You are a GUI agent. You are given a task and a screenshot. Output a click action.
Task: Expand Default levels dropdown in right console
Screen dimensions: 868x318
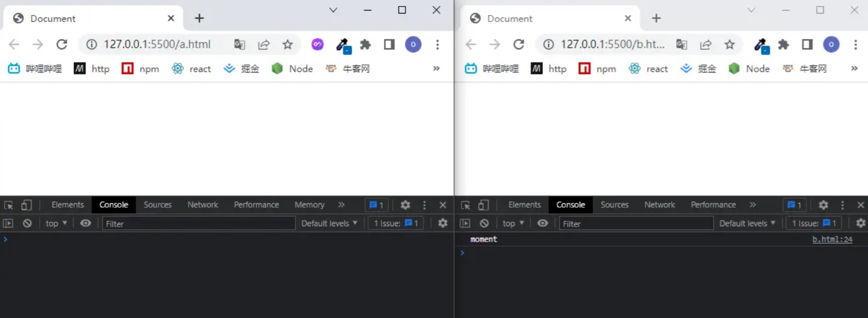tap(747, 224)
